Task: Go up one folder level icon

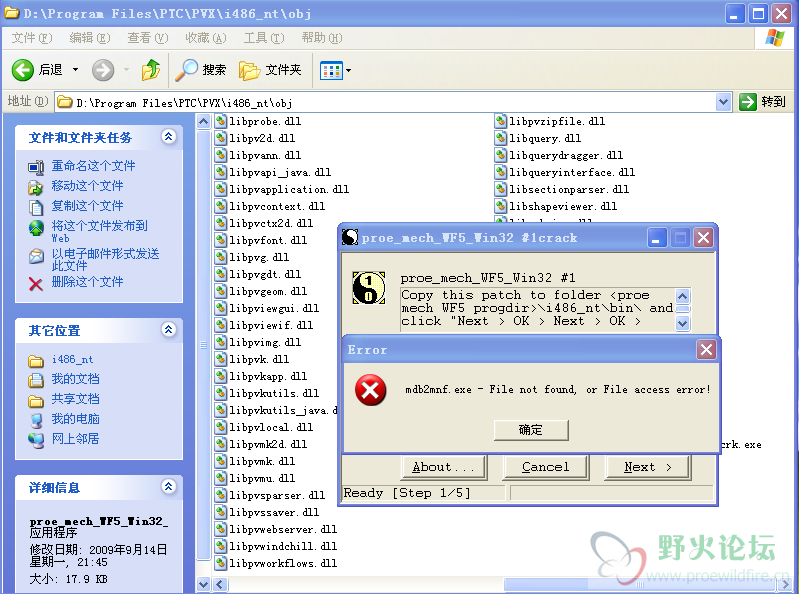Action: pyautogui.click(x=151, y=70)
